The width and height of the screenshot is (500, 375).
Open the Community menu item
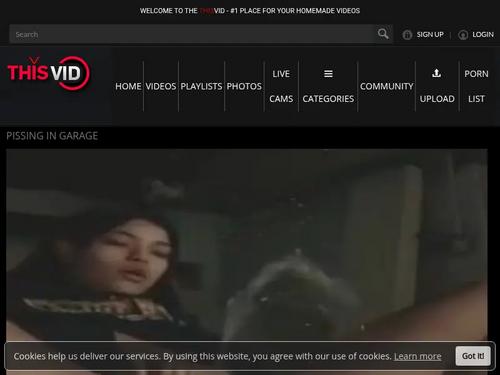click(387, 86)
